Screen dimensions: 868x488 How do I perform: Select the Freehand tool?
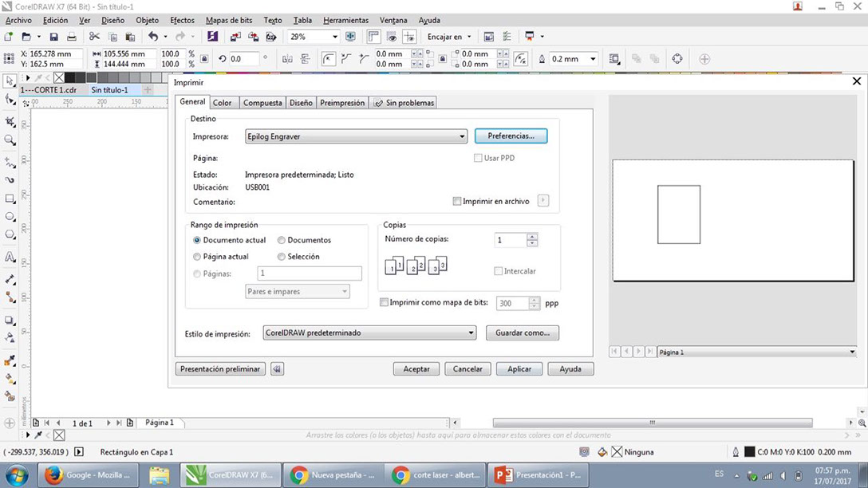click(10, 162)
